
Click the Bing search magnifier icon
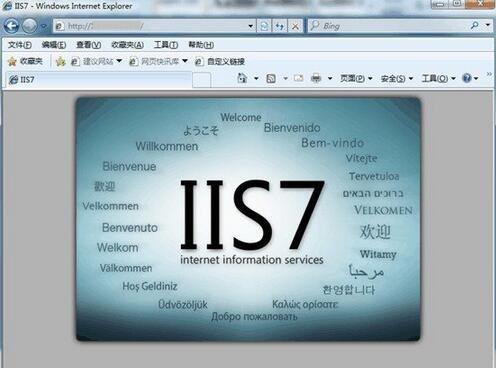point(475,25)
